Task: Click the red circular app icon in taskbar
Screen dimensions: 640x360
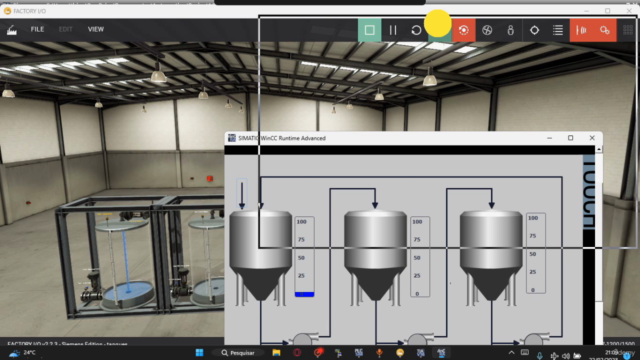Action: click(x=297, y=353)
